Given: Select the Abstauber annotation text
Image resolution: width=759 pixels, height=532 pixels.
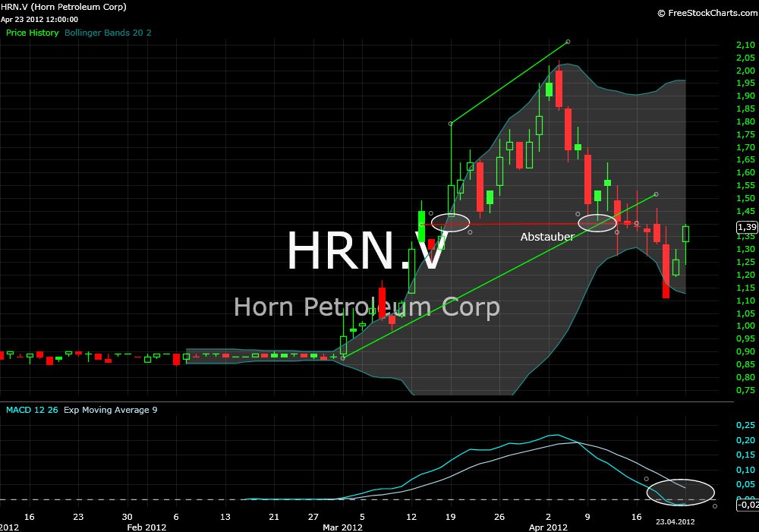Looking at the screenshot, I should click(x=547, y=237).
